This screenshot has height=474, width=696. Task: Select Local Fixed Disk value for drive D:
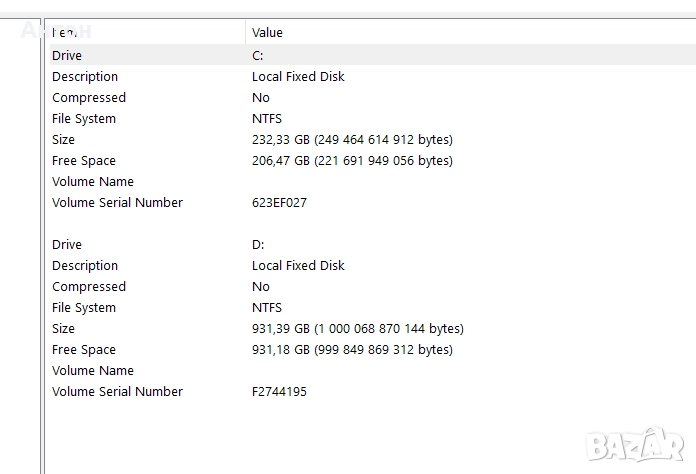[298, 266]
